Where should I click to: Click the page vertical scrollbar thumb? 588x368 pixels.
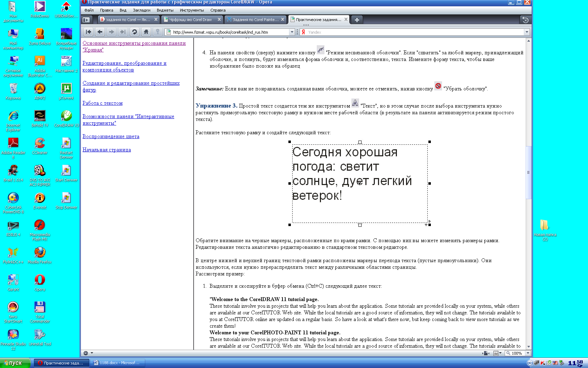pyautogui.click(x=528, y=172)
